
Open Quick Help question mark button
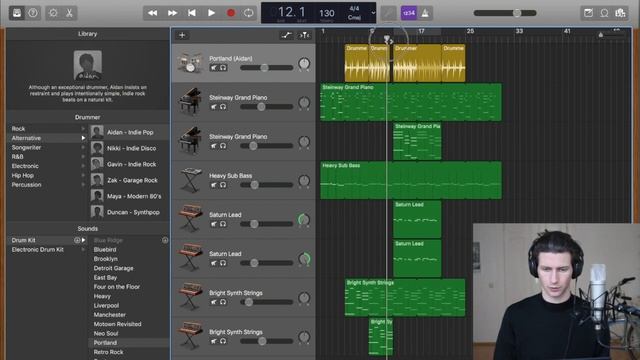(x=33, y=13)
